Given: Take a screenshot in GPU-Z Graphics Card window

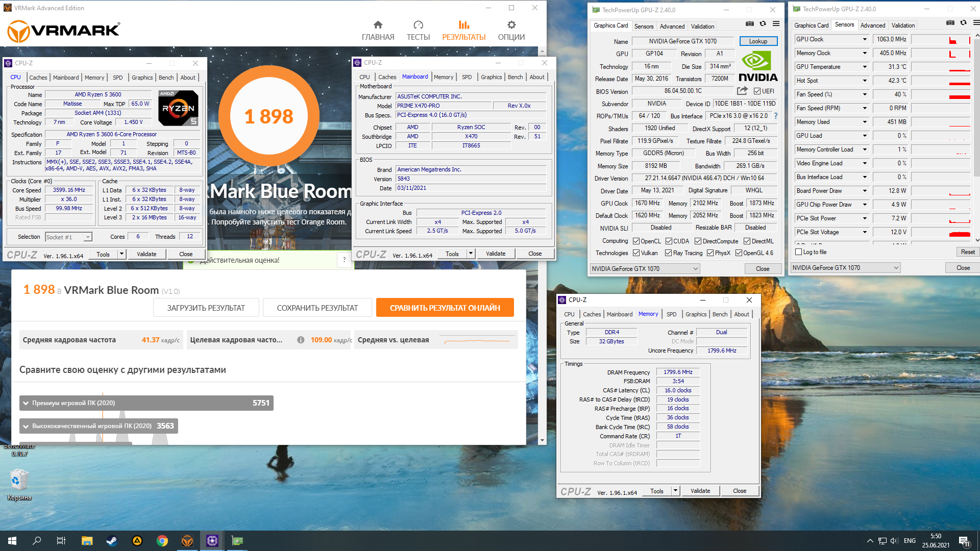Looking at the screenshot, I should (x=750, y=23).
